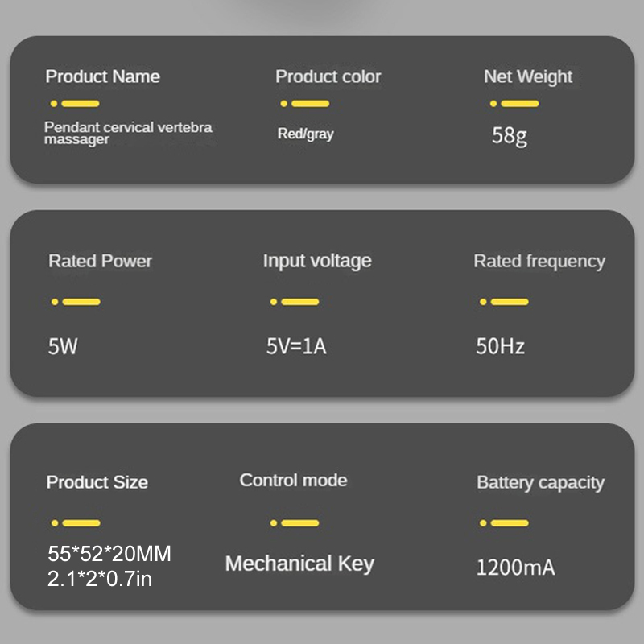
Task: Click the yellow marker under Net Weight
Action: (x=514, y=104)
